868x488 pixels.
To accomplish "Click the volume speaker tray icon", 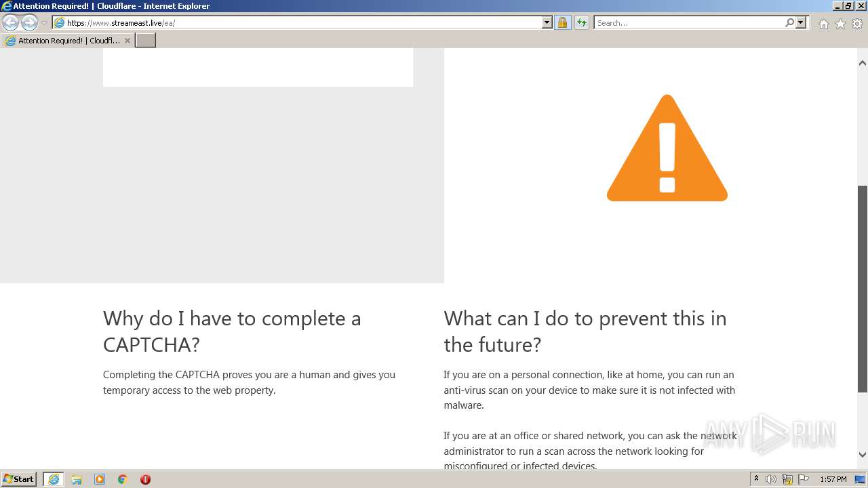I will [771, 479].
